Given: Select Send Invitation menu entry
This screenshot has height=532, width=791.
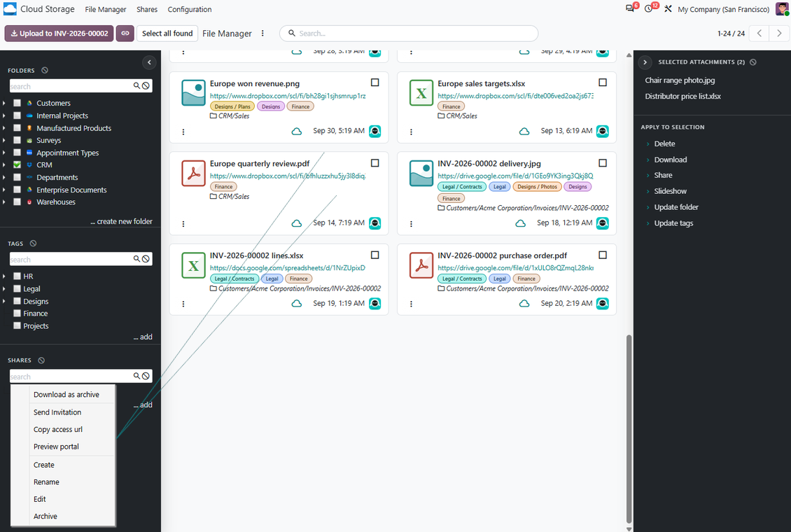Looking at the screenshot, I should 57,412.
